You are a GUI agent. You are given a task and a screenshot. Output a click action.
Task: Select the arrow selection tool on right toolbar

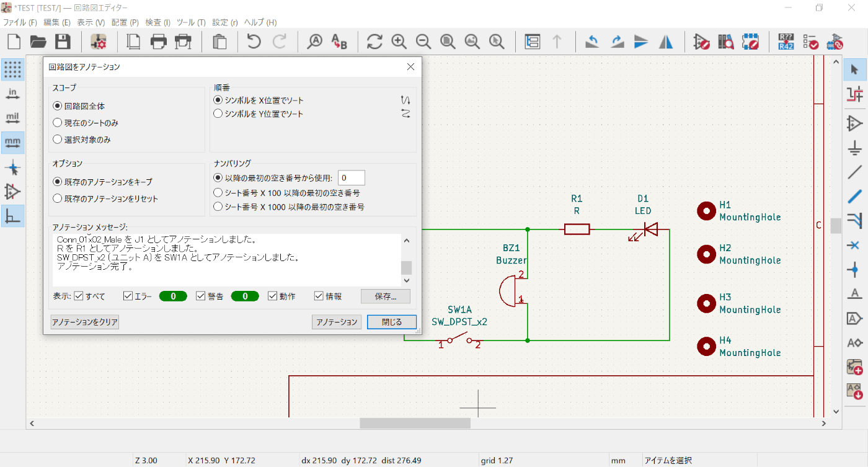855,69
